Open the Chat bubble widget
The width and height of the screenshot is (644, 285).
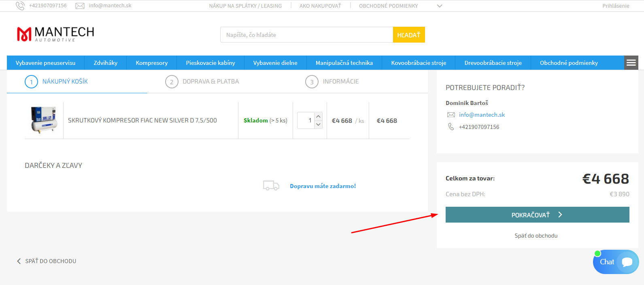coord(616,262)
